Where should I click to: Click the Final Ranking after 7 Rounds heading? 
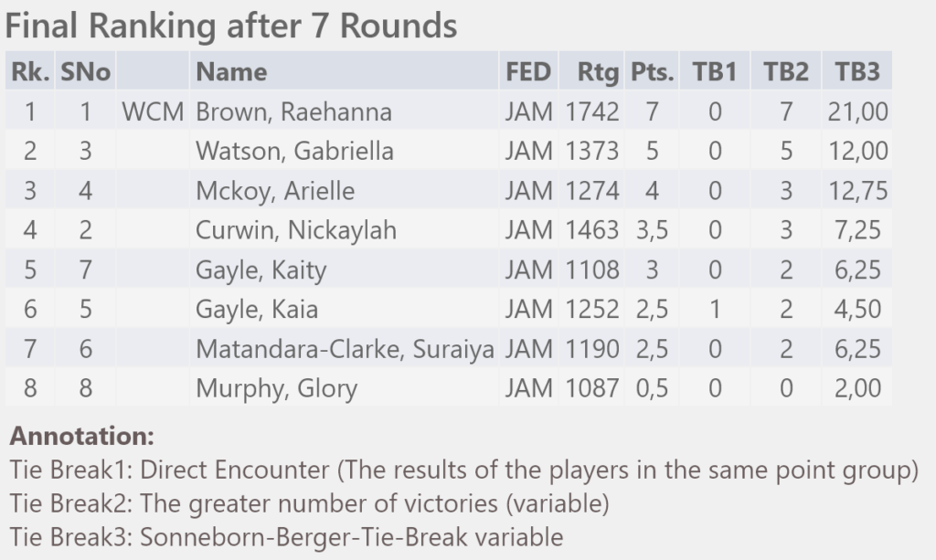[x=231, y=26]
